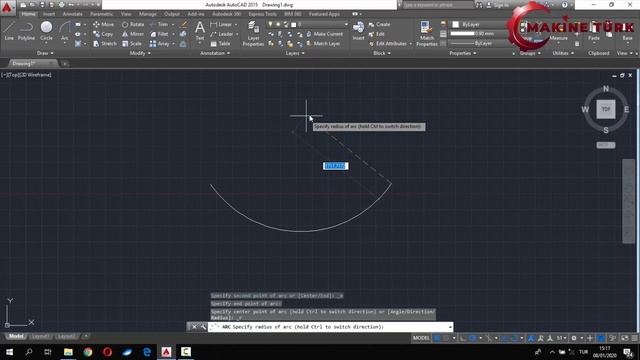Image resolution: width=640 pixels, height=360 pixels.
Task: Open Layer Properties manager
Action: pos(253,33)
